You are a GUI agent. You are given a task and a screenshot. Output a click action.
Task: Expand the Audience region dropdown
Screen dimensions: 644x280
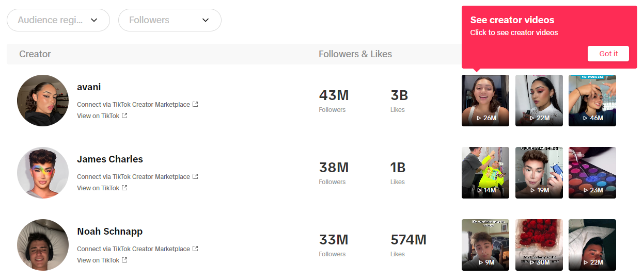pyautogui.click(x=58, y=20)
